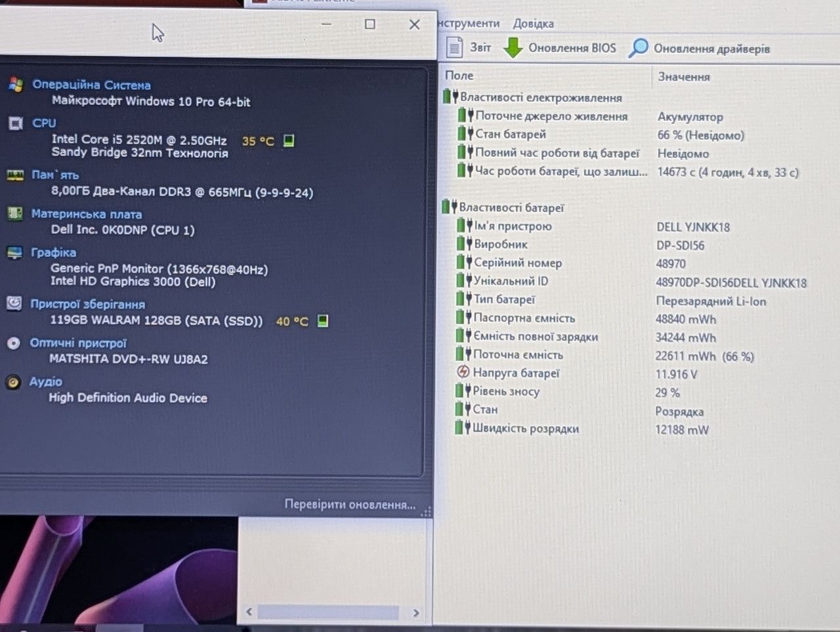This screenshot has height=632, width=840.
Task: Click battery icon next to Тип батареї
Action: tap(465, 299)
